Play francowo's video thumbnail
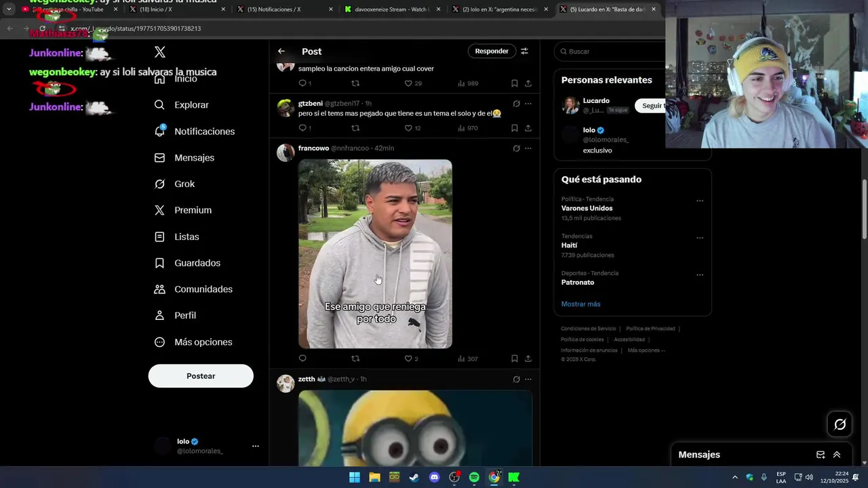This screenshot has width=868, height=488. (x=375, y=254)
